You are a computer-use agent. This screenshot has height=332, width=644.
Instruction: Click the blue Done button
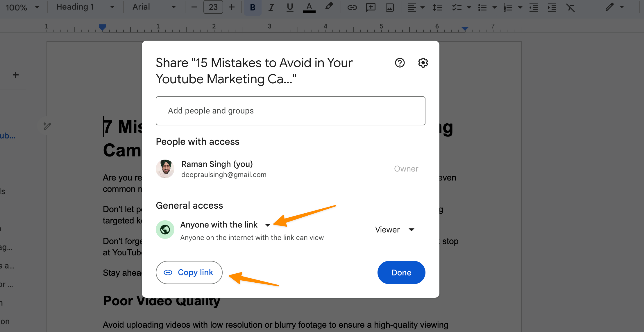click(x=401, y=273)
